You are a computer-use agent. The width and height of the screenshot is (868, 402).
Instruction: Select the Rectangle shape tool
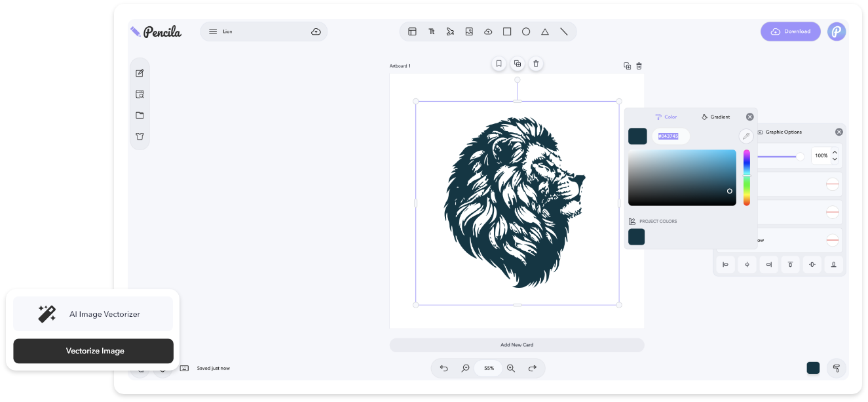(x=507, y=31)
